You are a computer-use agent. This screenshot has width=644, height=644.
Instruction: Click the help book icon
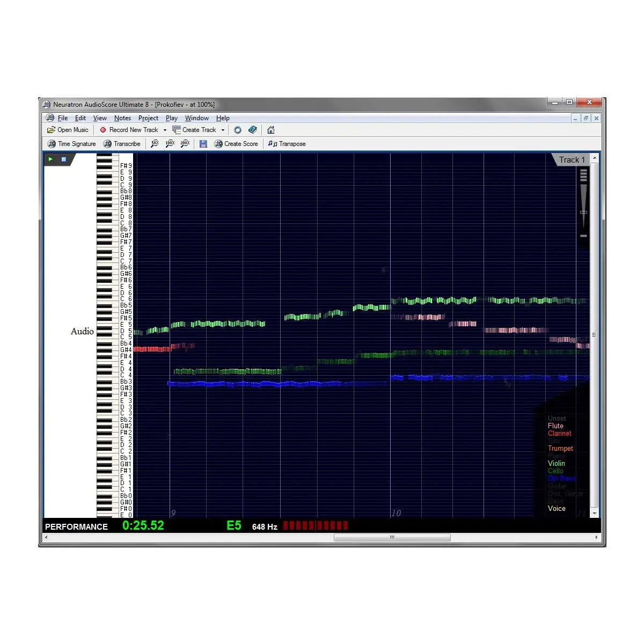(253, 129)
